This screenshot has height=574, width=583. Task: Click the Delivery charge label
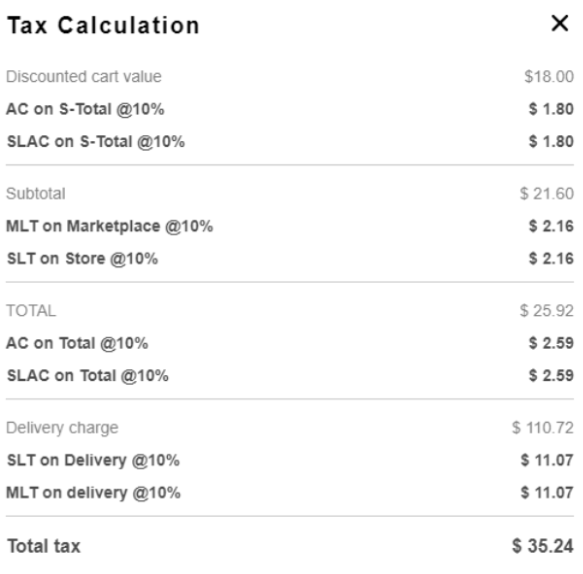tap(62, 428)
